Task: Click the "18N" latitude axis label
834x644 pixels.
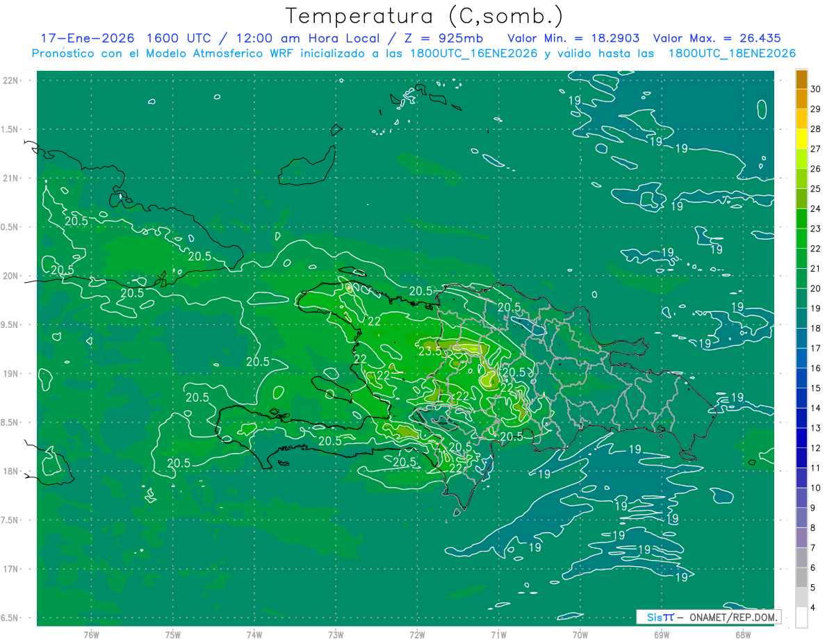Action: point(11,472)
